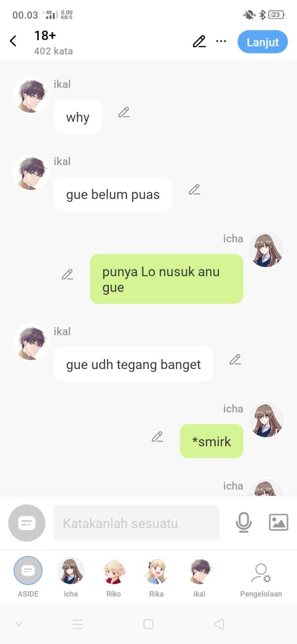This screenshot has height=644, width=297.
Task: Tap the blue Lanjut button
Action: [x=263, y=42]
